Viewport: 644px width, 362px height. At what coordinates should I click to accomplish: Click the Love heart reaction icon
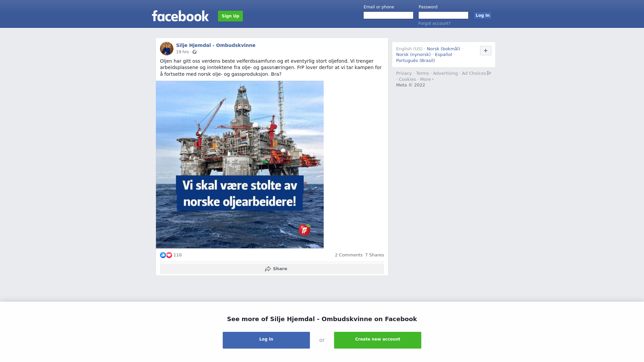tap(169, 255)
